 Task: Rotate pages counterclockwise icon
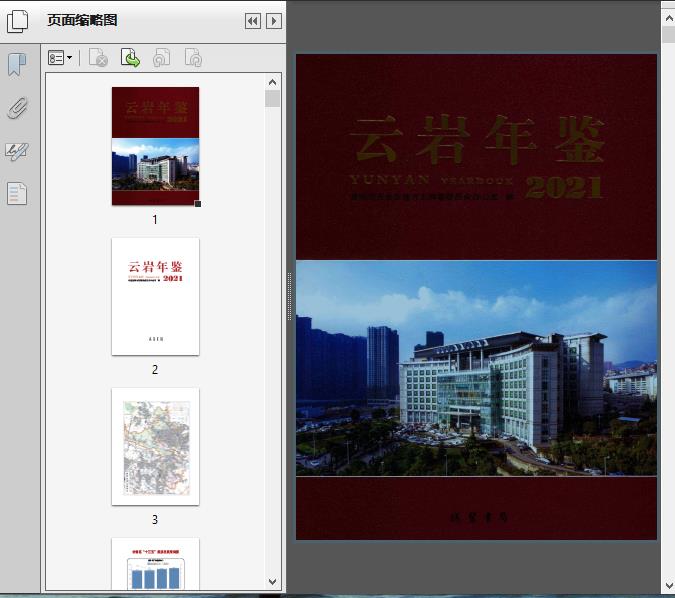coord(162,58)
